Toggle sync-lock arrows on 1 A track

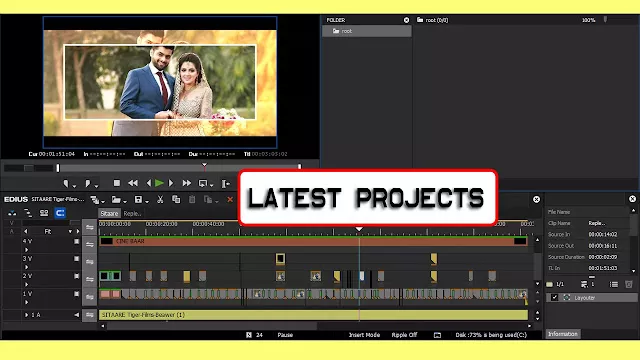[x=89, y=315]
